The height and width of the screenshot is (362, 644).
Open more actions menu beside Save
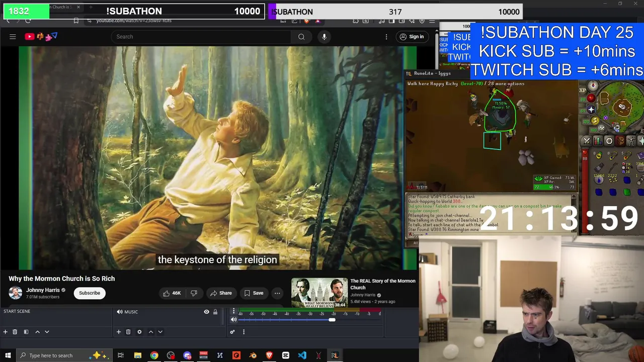277,293
